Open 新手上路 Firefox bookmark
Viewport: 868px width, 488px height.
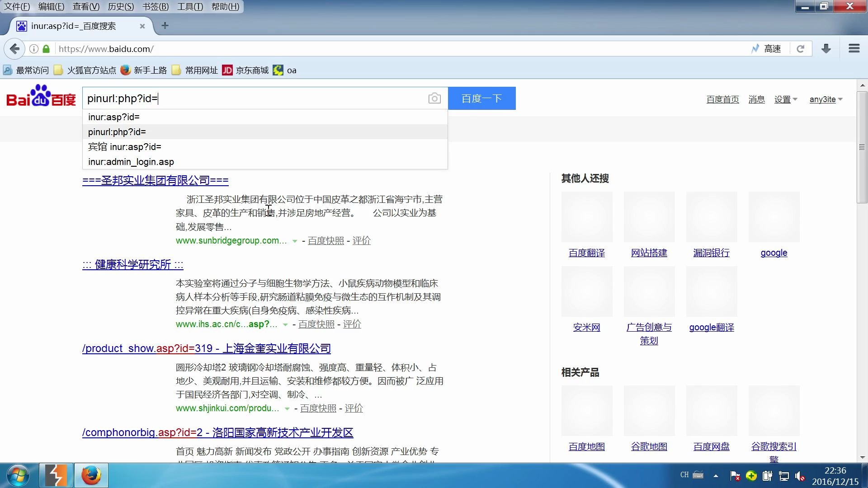pos(144,70)
